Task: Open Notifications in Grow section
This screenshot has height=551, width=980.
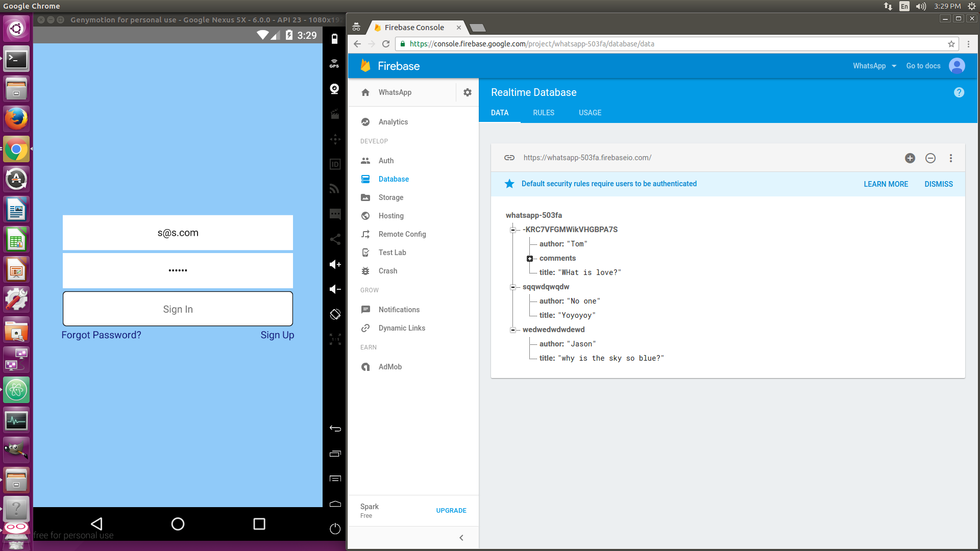Action: click(399, 310)
